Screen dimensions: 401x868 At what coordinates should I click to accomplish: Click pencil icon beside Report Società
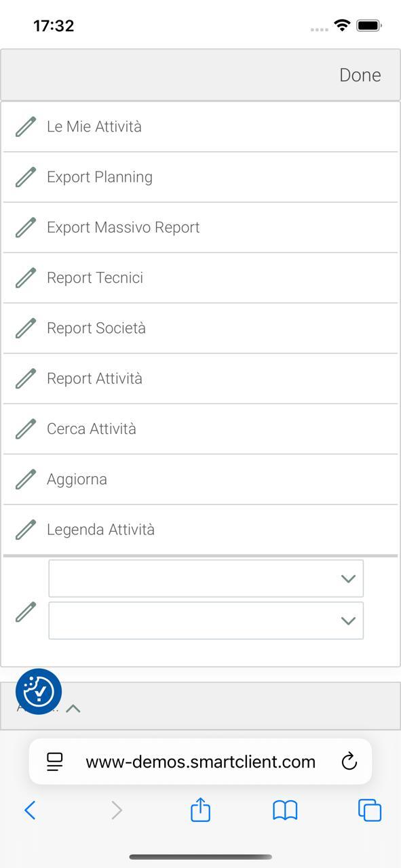pos(26,328)
